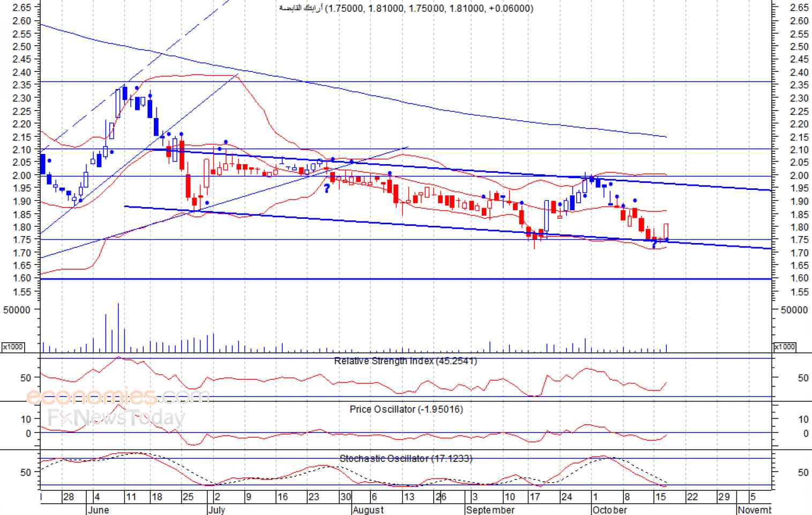Click the 1.75 price label on the left axis

pyautogui.click(x=22, y=240)
